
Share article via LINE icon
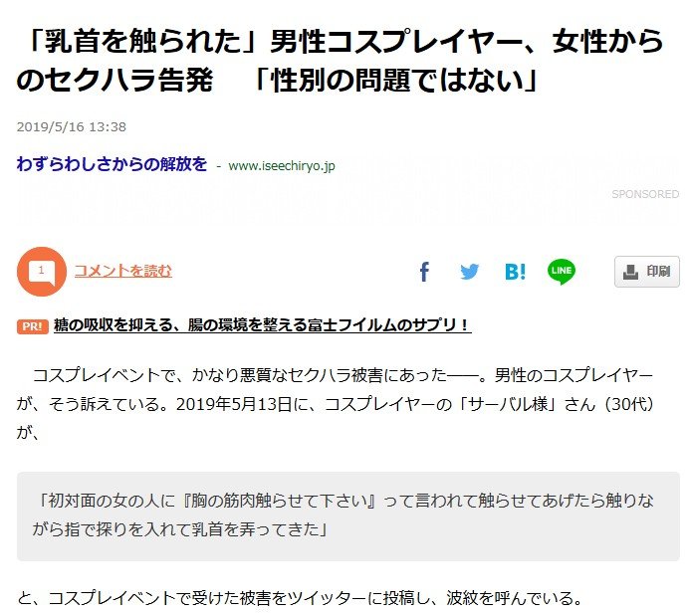coord(562,272)
